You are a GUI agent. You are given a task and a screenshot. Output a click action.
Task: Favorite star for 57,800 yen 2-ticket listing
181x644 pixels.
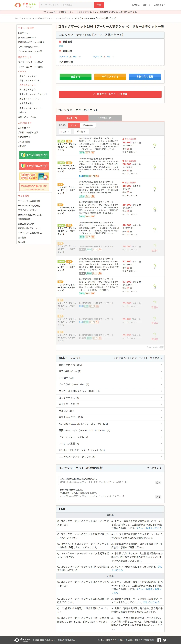(x=155, y=265)
